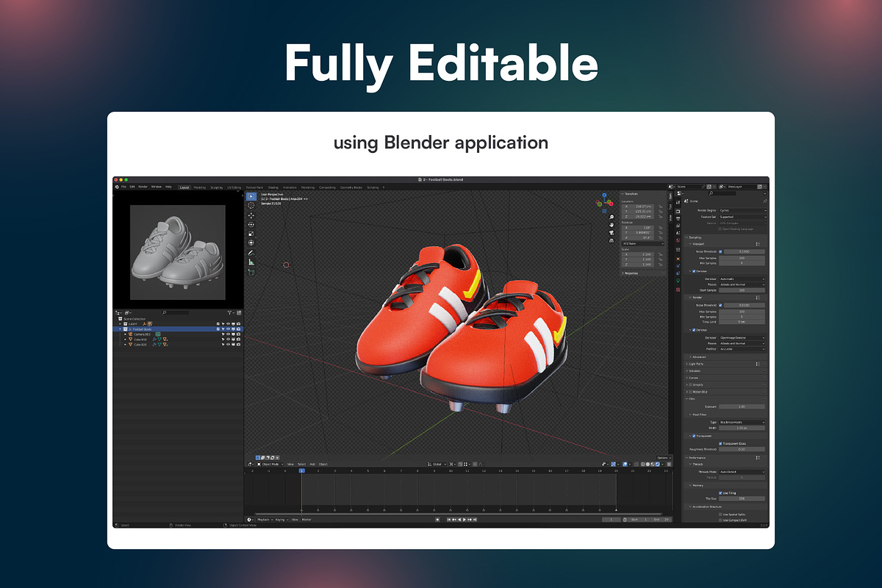Select the Transform tool in viewport toolbar
The image size is (882, 588).
pos(251,243)
